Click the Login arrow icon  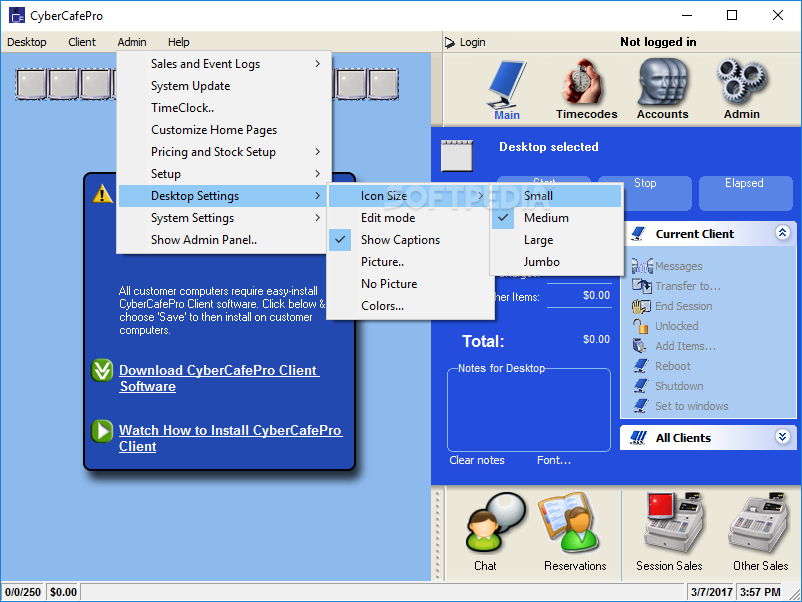[449, 42]
